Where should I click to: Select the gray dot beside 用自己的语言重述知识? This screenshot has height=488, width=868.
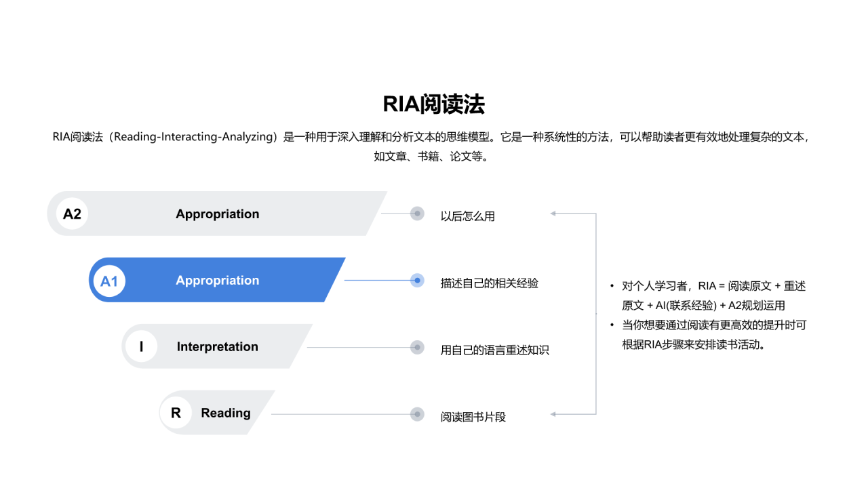[x=417, y=348]
